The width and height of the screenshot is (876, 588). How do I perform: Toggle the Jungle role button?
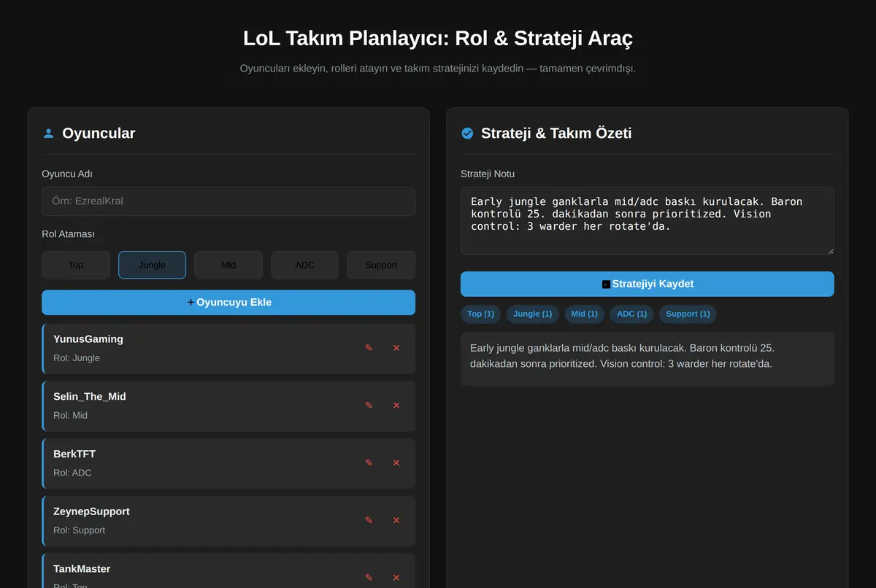tap(152, 265)
